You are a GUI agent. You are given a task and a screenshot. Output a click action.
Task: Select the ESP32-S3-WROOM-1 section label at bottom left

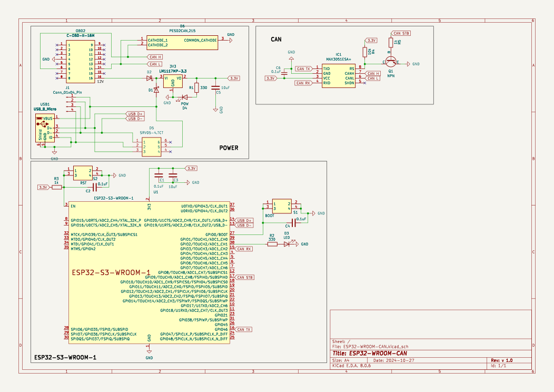(x=65, y=357)
